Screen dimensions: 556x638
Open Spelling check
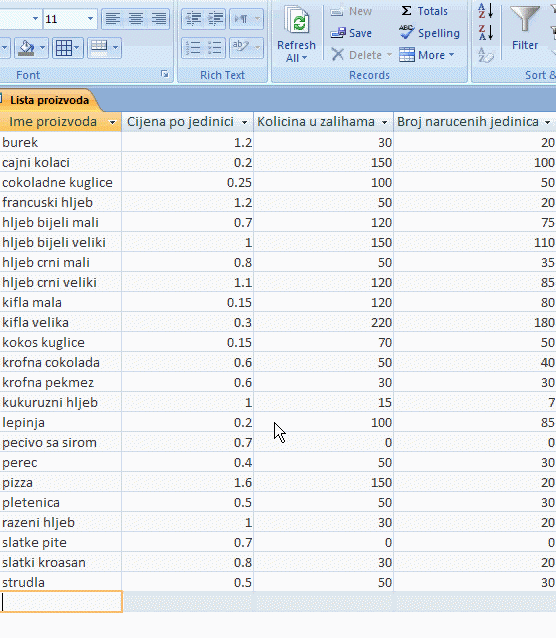click(x=430, y=33)
